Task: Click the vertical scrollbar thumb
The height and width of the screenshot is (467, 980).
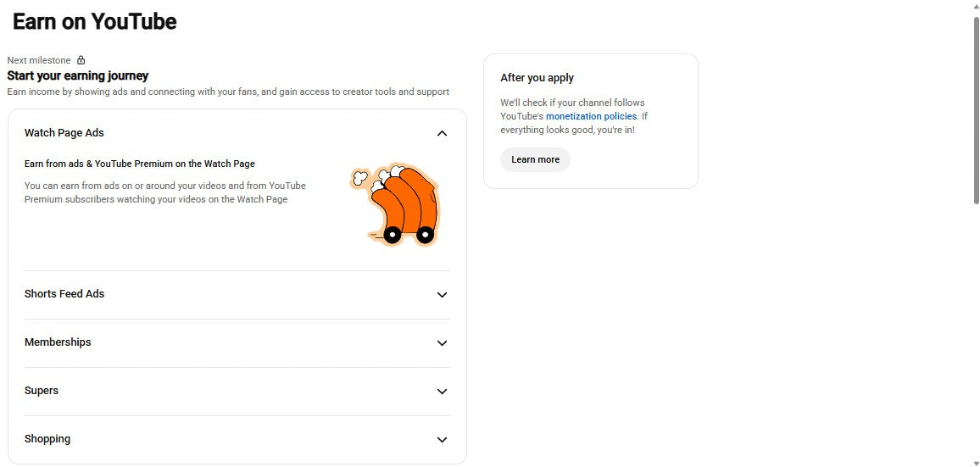Action: [x=977, y=109]
